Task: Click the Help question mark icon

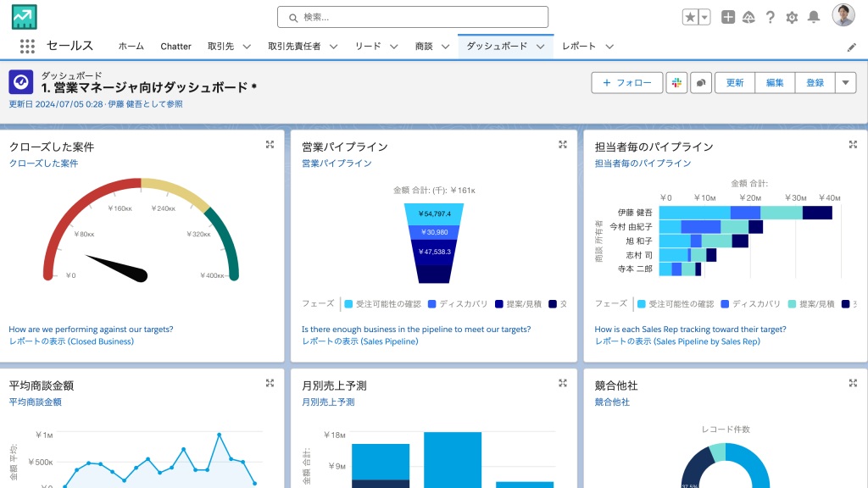Action: point(771,17)
